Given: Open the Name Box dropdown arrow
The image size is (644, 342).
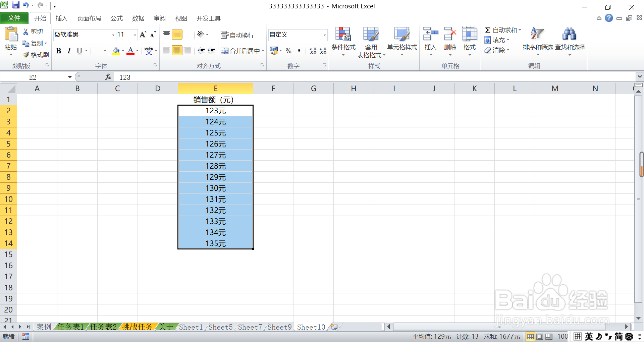Looking at the screenshot, I should tap(70, 77).
